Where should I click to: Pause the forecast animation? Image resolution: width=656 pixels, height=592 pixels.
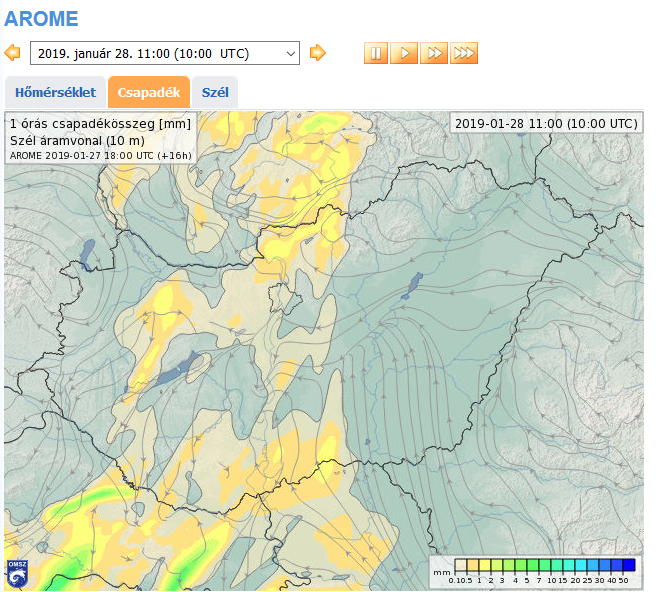[376, 53]
